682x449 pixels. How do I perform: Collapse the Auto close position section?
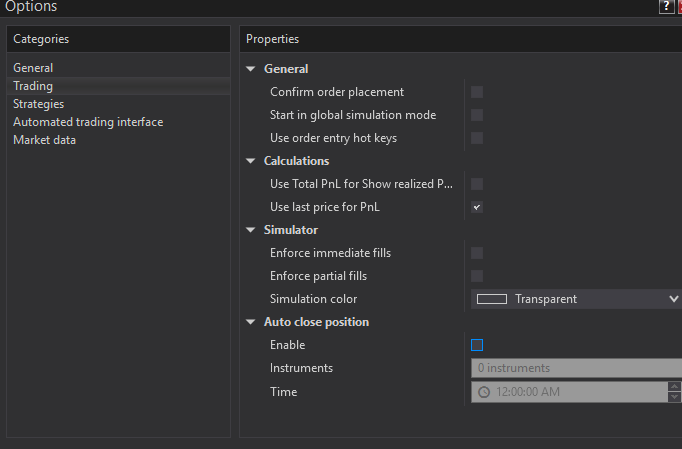point(250,322)
